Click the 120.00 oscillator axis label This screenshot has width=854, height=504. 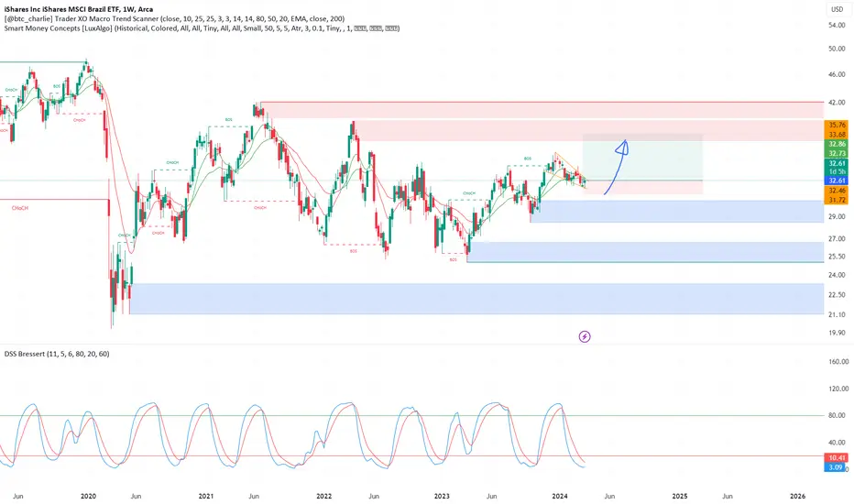tap(838, 389)
